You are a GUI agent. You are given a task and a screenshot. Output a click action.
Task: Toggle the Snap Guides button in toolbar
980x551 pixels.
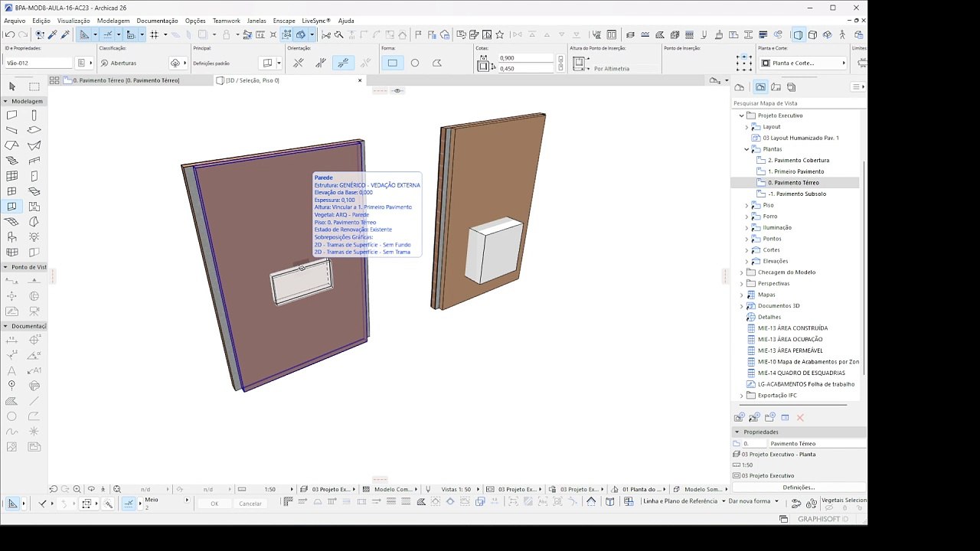(108, 34)
